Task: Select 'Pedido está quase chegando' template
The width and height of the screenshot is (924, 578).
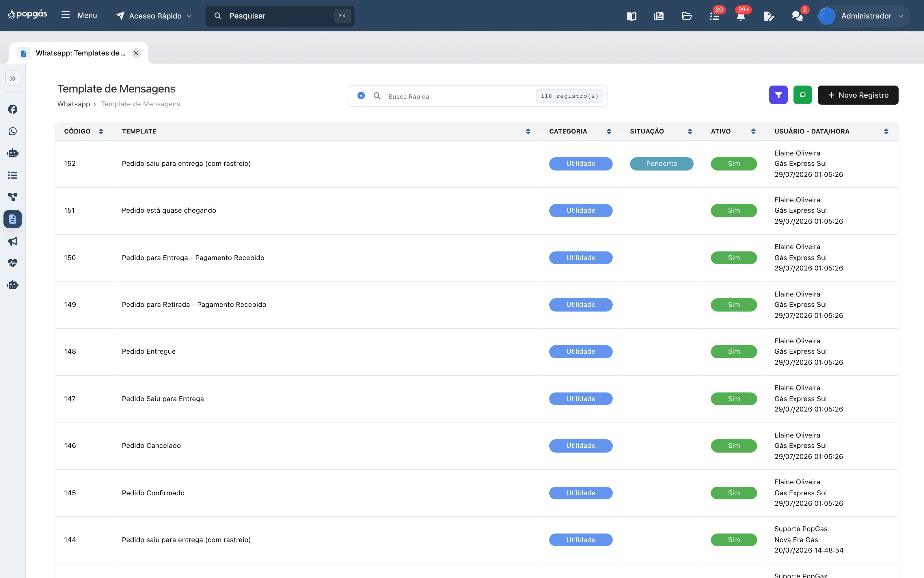Action: [169, 211]
